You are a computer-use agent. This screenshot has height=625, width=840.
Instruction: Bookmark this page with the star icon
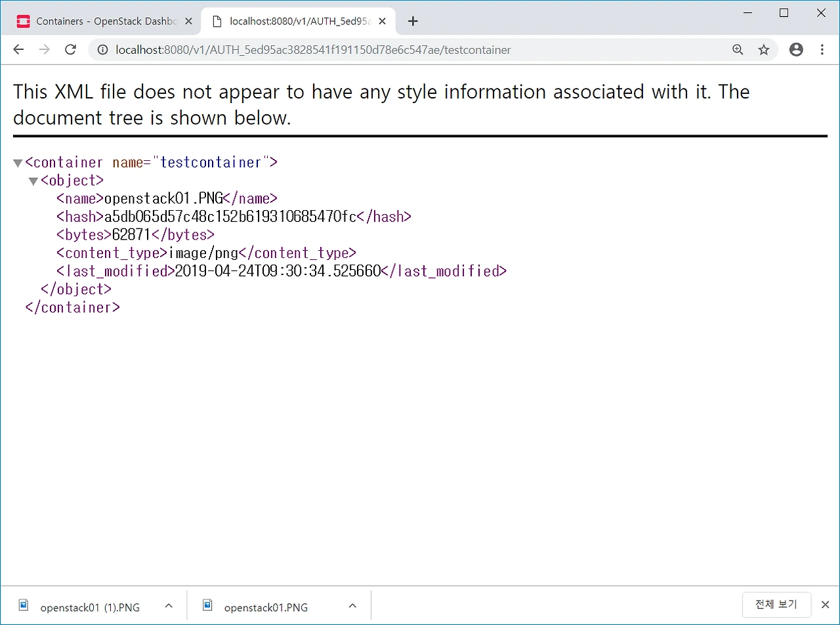tap(764, 50)
